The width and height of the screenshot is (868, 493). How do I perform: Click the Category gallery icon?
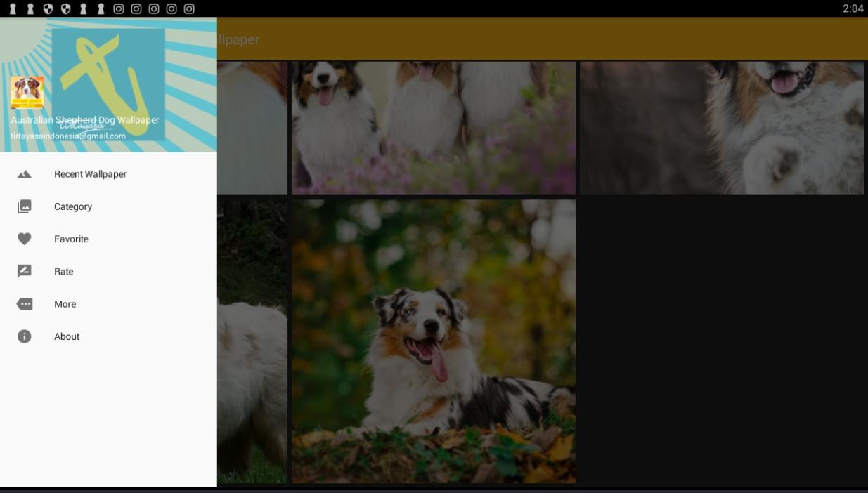pyautogui.click(x=24, y=206)
